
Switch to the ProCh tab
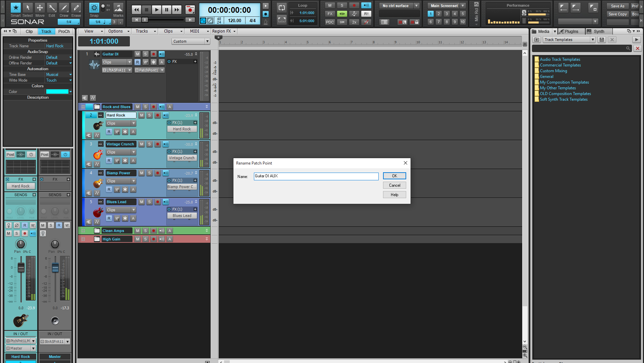[x=64, y=31]
